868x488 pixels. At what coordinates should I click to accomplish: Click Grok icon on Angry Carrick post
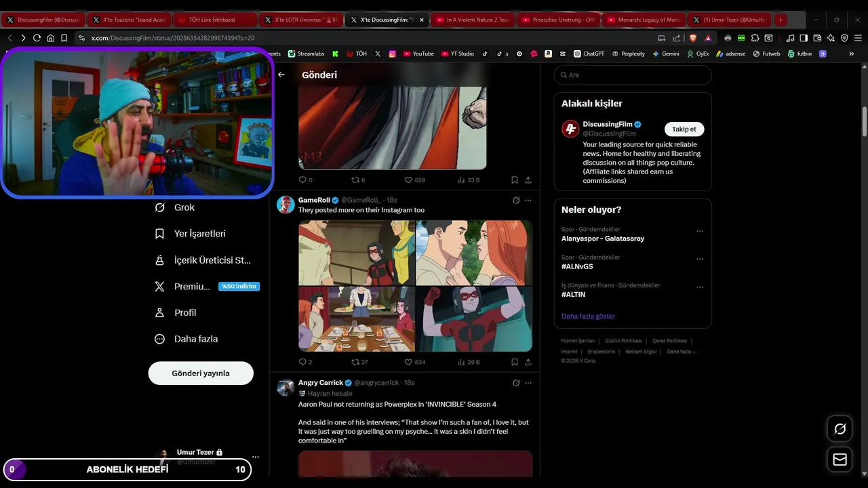516,383
